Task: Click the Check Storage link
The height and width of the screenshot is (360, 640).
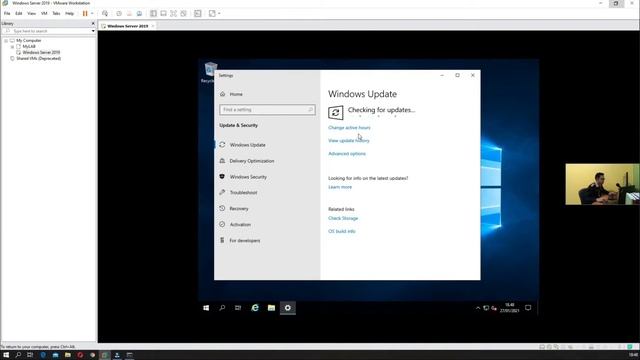Action: 343,218
